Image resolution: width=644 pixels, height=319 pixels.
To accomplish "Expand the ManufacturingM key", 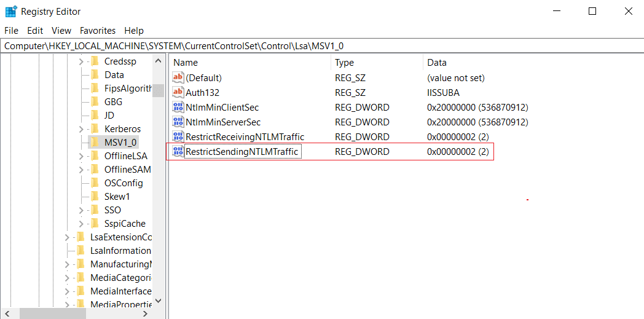I will point(67,264).
